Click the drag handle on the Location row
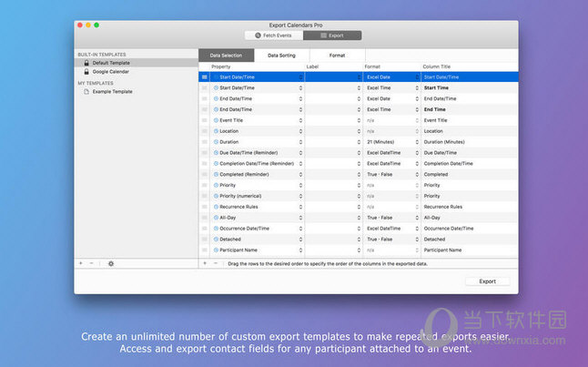 (x=205, y=131)
